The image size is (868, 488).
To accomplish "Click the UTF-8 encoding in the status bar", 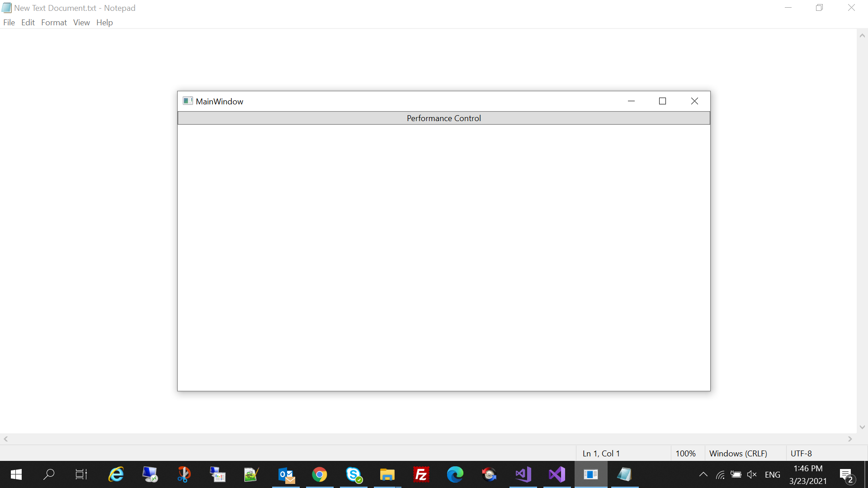I will (801, 453).
